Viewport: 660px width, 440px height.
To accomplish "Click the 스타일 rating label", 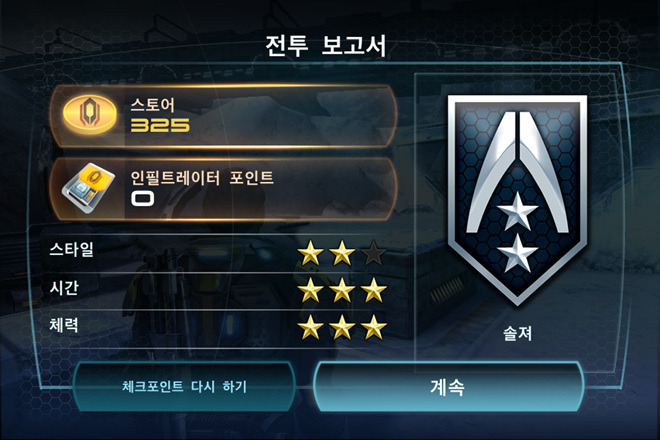I will tap(71, 249).
